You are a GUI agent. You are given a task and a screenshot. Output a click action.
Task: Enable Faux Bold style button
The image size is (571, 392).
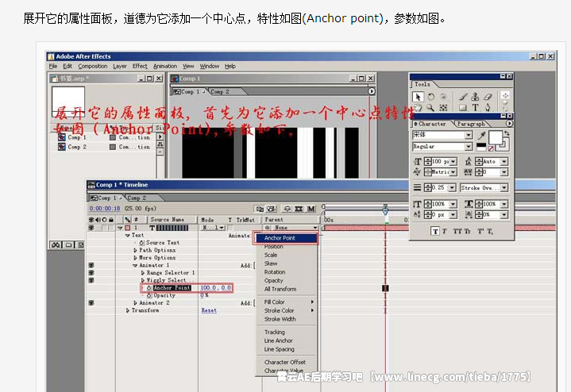click(435, 232)
